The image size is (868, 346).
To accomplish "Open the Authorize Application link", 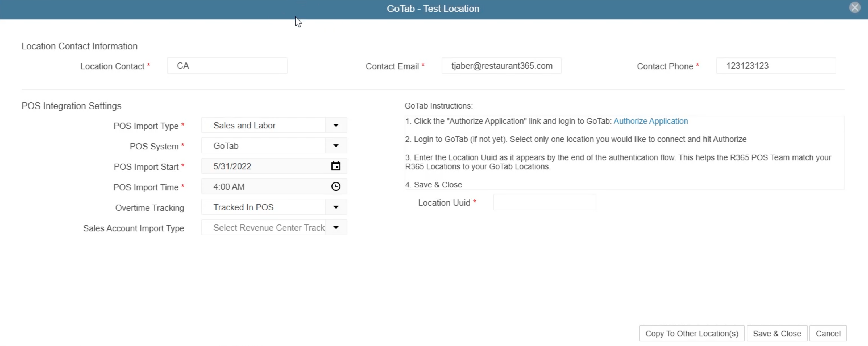I will click(x=650, y=121).
